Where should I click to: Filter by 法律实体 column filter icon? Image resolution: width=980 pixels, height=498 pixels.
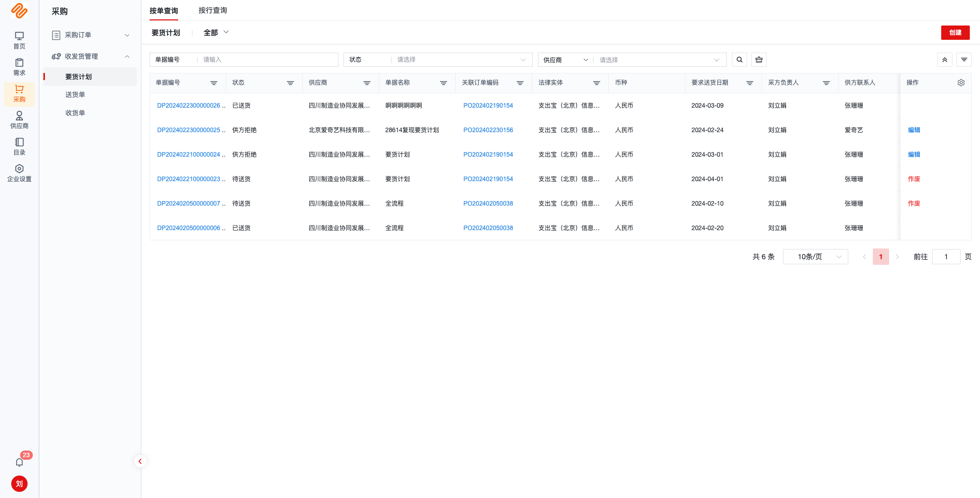597,83
